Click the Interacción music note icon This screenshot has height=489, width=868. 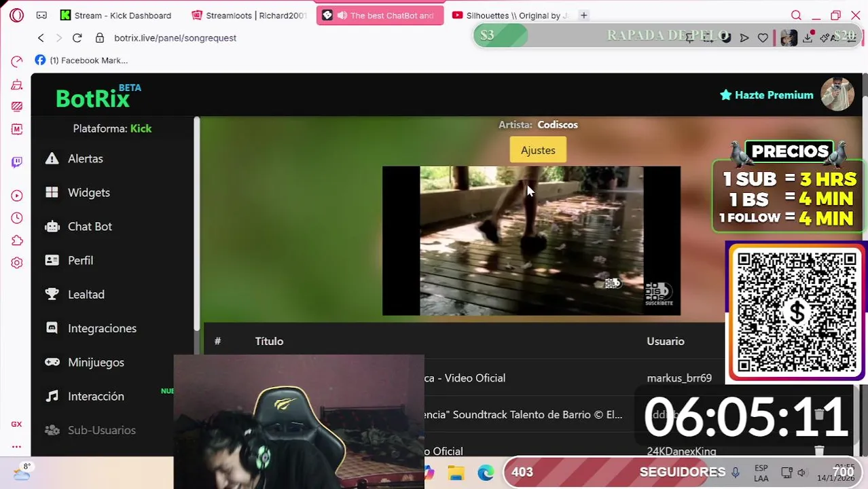coord(52,396)
